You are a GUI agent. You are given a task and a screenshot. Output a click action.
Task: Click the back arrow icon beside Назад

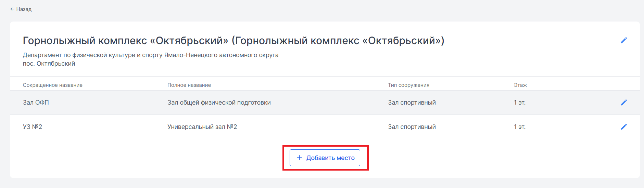point(12,9)
